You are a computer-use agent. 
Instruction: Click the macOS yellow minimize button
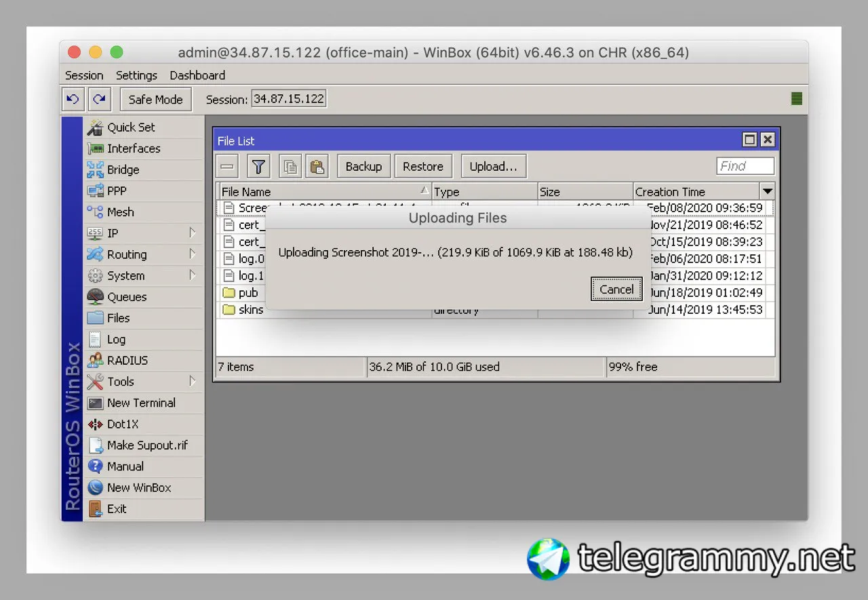coord(96,52)
